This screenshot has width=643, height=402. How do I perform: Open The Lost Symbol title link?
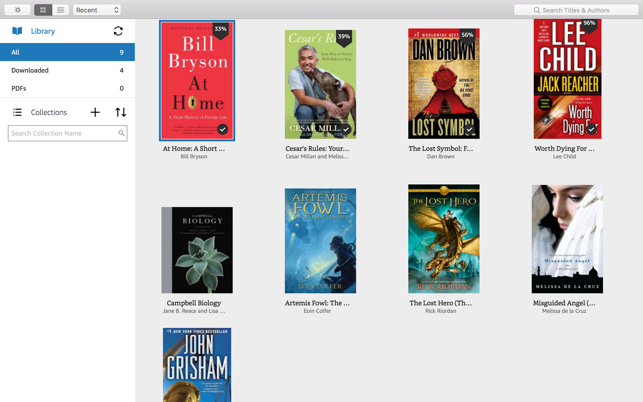point(441,148)
